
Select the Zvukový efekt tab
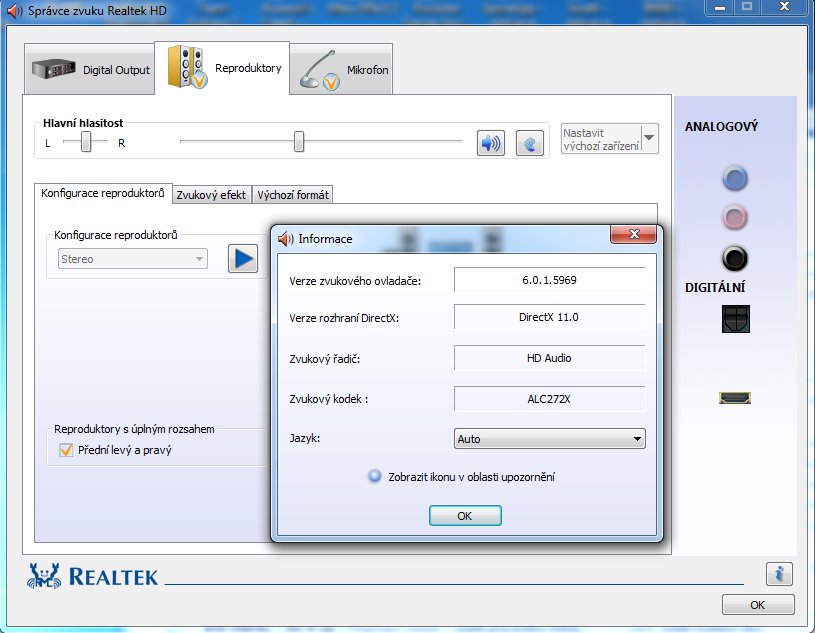211,195
